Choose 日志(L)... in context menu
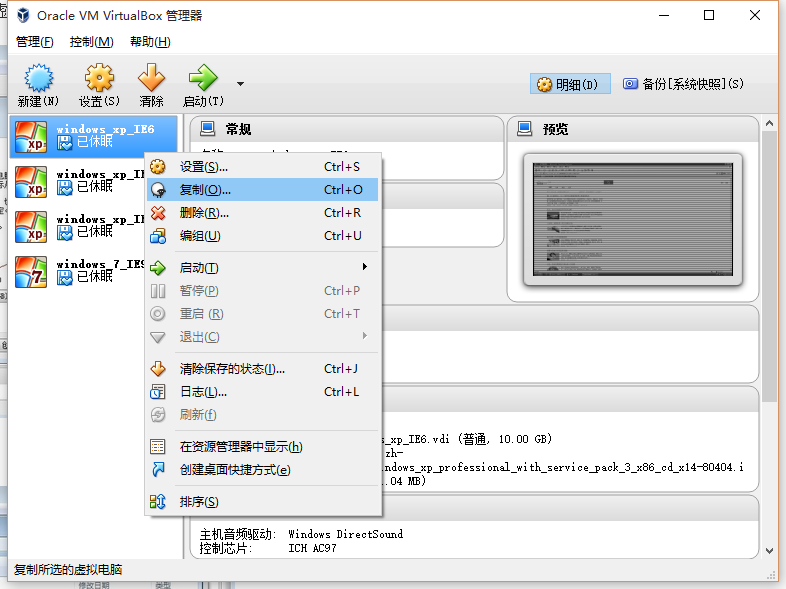786x589 pixels. [263, 391]
